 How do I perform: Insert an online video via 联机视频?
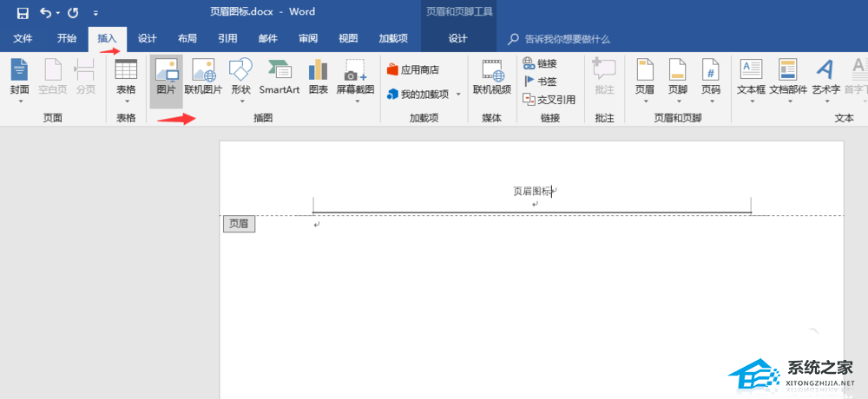pos(491,76)
